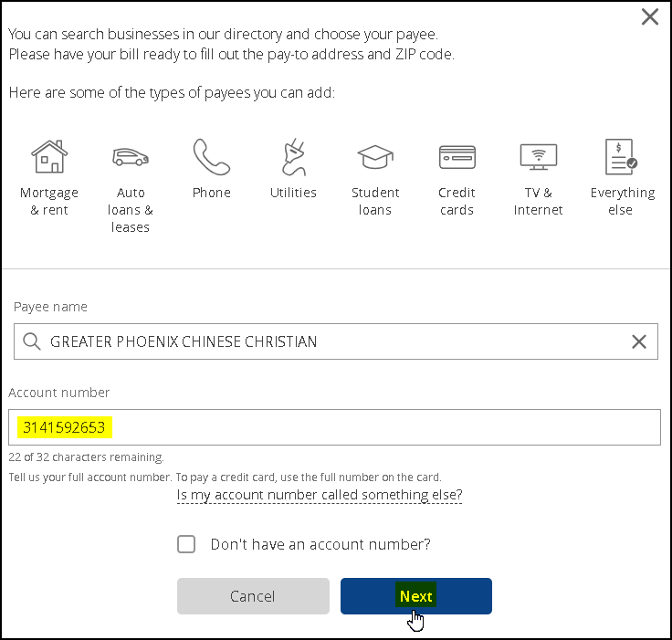Image resolution: width=672 pixels, height=640 pixels.
Task: Click the Credit cards label text
Action: (457, 201)
